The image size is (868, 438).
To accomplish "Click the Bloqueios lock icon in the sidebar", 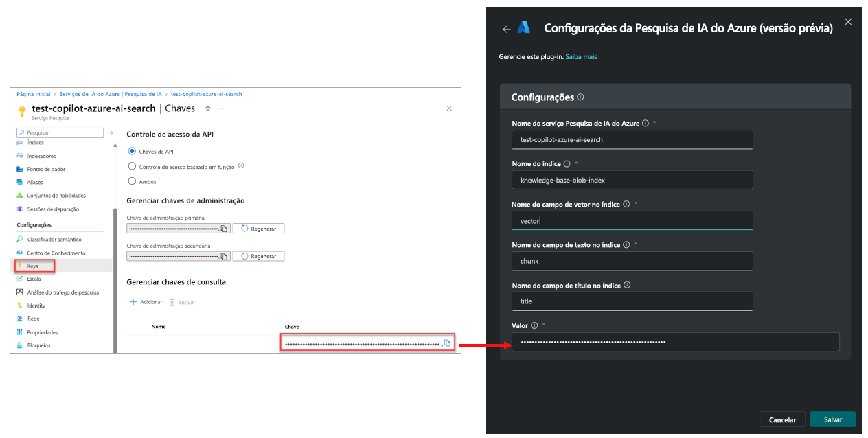I will pos(20,345).
